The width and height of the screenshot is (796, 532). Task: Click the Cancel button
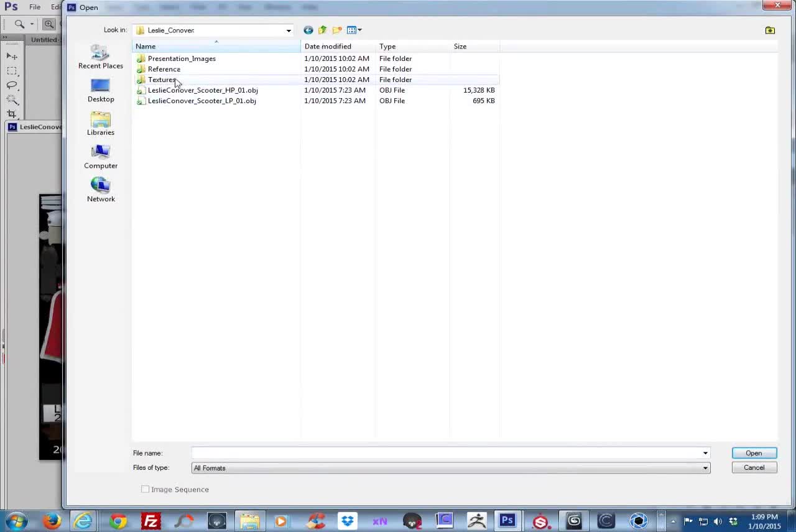click(x=754, y=468)
